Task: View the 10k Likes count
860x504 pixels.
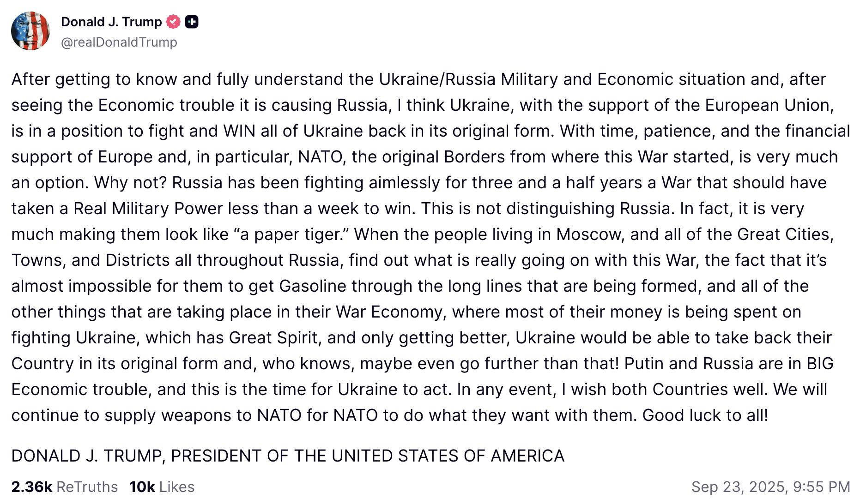Action: point(142,487)
